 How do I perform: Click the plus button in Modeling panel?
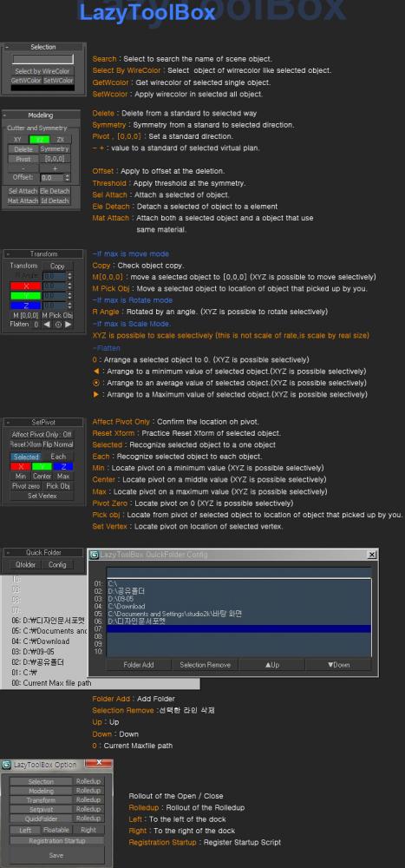(x=55, y=168)
